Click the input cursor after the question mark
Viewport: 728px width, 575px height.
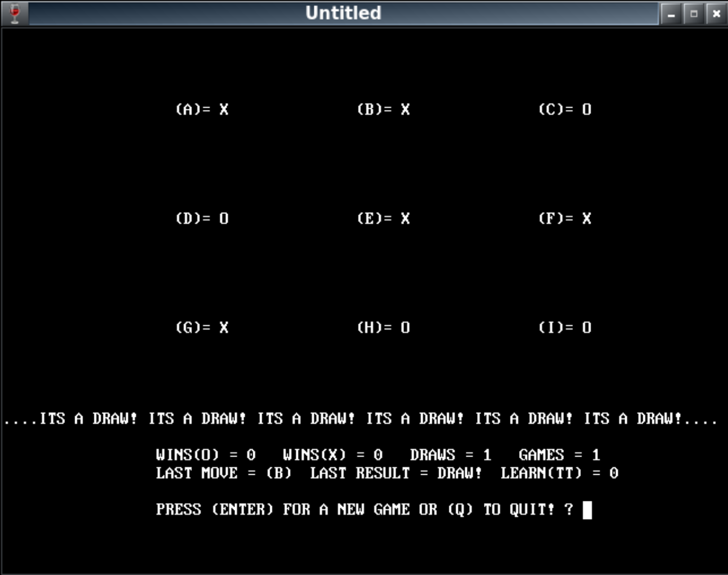(587, 510)
